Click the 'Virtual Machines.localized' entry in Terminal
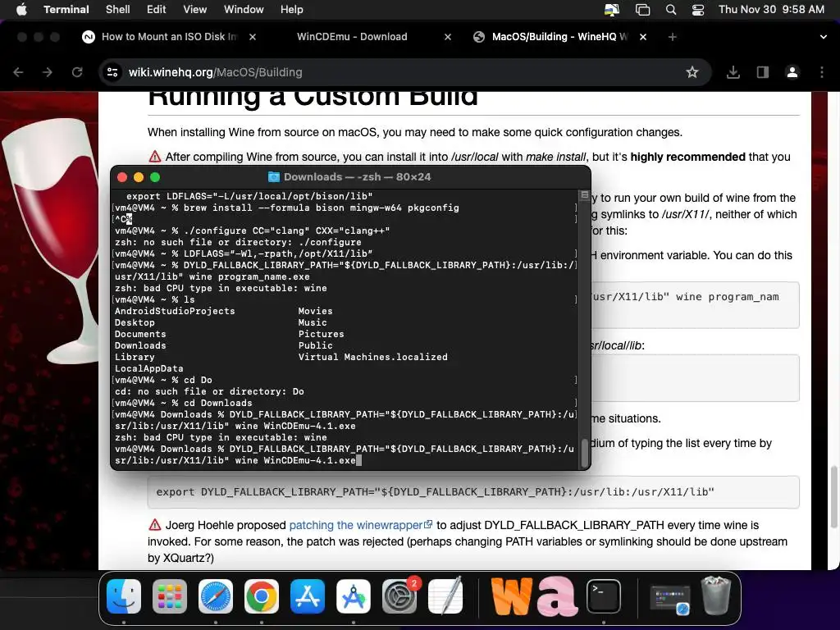This screenshot has width=840, height=630. tap(373, 357)
